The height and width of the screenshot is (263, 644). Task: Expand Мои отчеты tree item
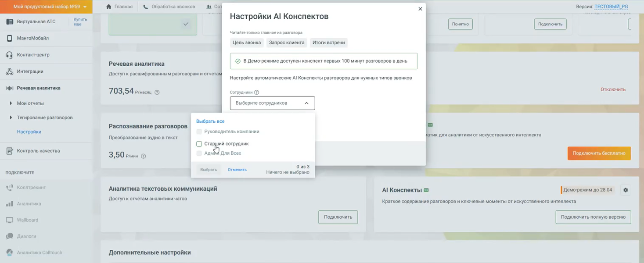(x=11, y=103)
